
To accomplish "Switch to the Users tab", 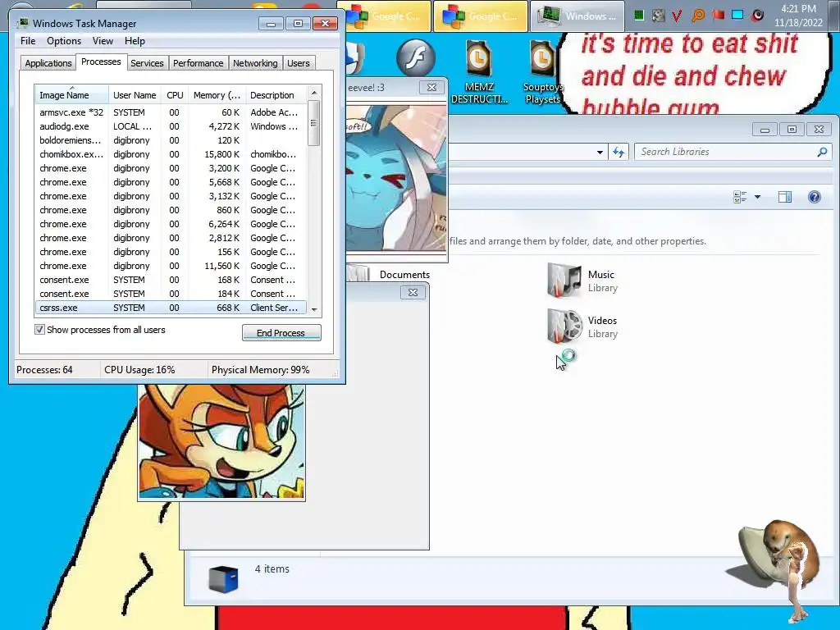I will point(299,63).
